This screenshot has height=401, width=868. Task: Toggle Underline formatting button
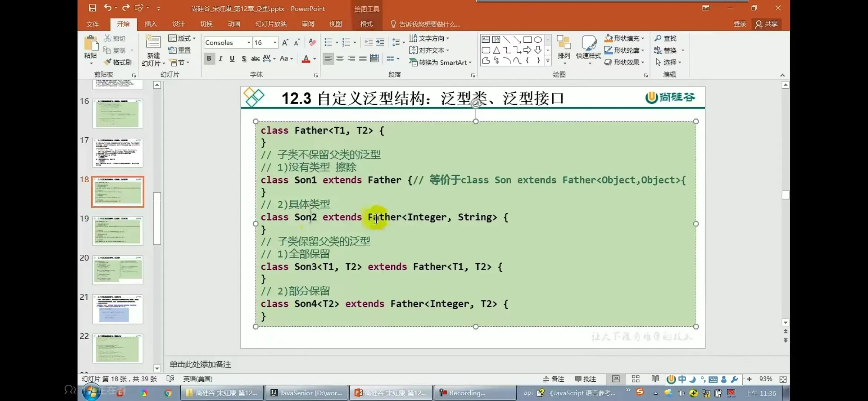[x=232, y=58]
